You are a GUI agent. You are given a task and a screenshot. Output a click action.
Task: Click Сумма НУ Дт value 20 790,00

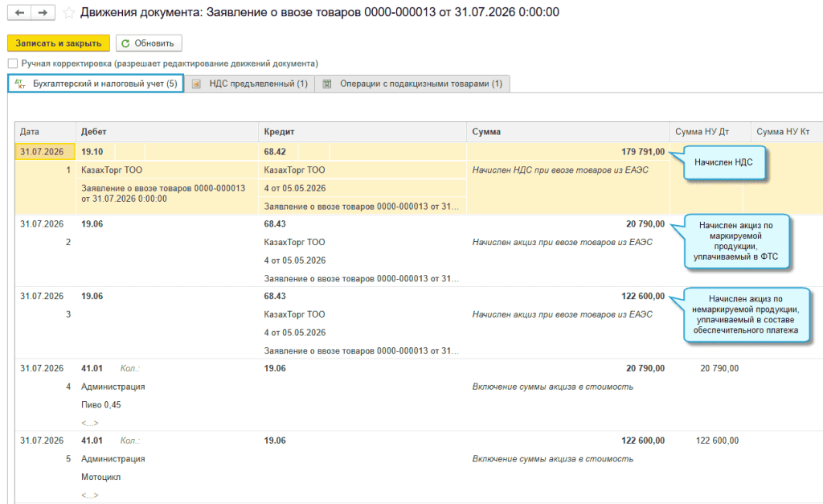point(719,368)
